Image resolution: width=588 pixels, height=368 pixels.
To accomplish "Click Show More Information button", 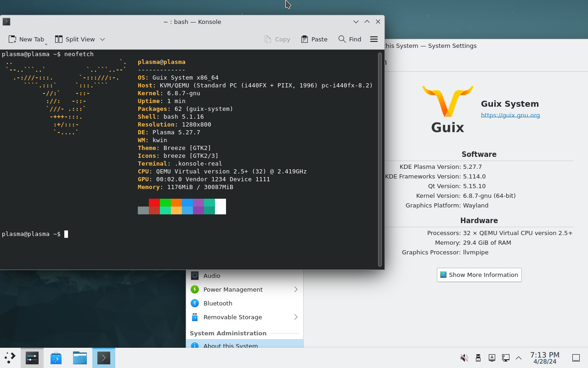I will click(x=479, y=275).
